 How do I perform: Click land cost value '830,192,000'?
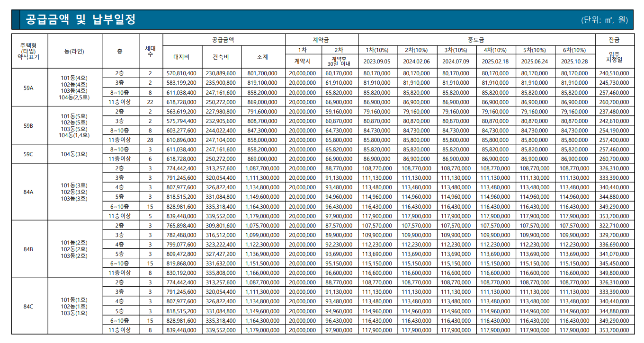click(x=182, y=273)
